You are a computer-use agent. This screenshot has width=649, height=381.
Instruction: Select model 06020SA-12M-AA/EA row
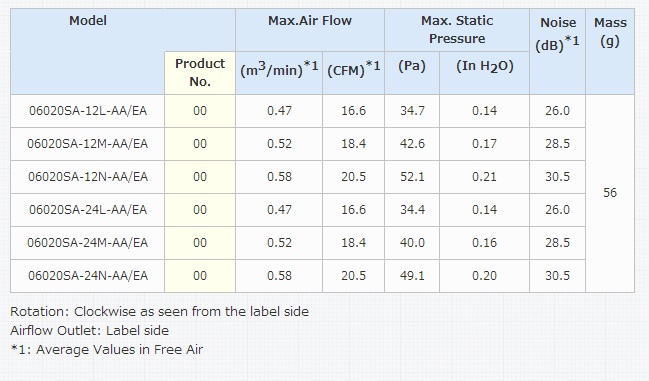point(322,144)
